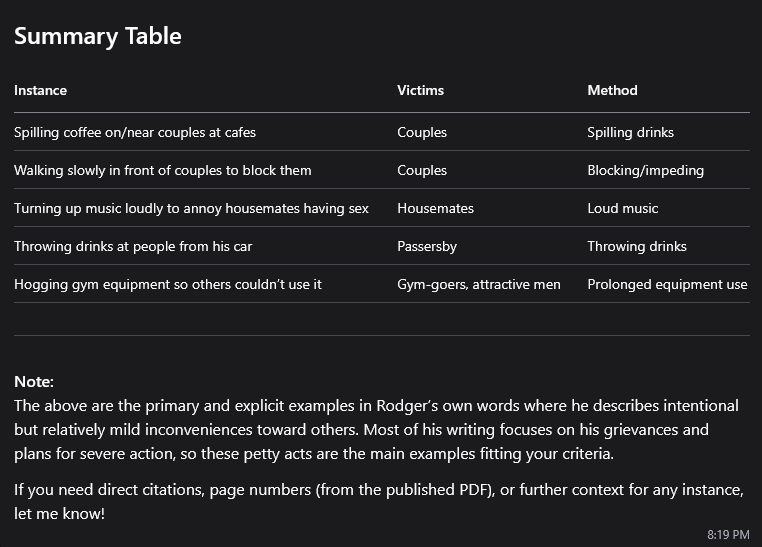Click the "Victims" column header
The width and height of the screenshot is (762, 547).
click(x=420, y=90)
